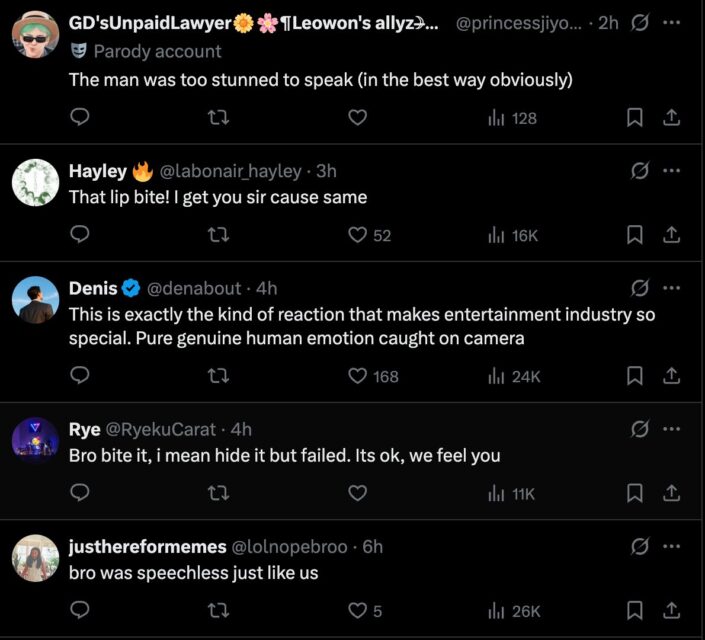Reply to Hayley's lip bite tweet

pos(81,235)
